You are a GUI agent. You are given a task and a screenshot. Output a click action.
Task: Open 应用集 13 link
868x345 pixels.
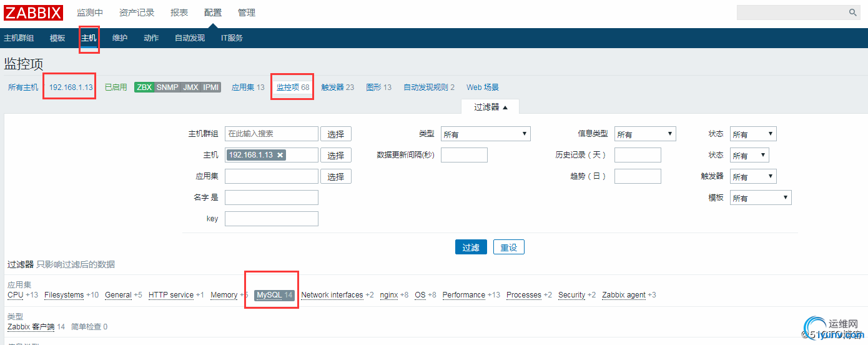(248, 87)
